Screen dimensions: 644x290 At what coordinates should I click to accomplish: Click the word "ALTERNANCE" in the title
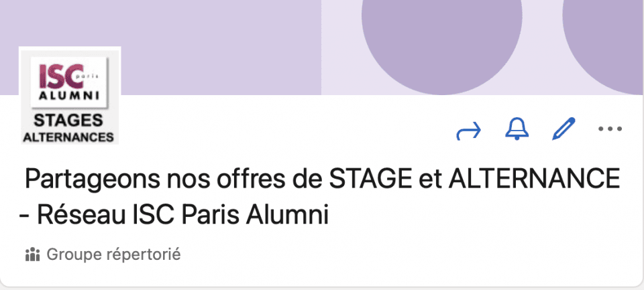click(533, 180)
